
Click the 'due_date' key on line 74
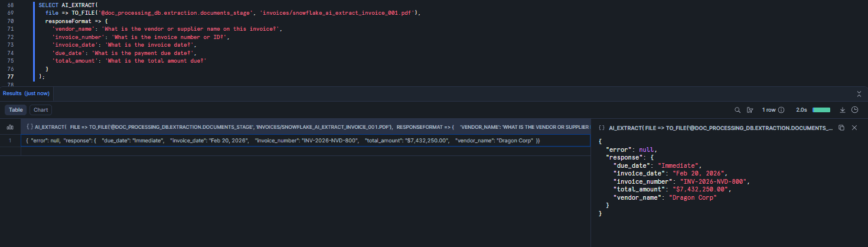point(70,53)
